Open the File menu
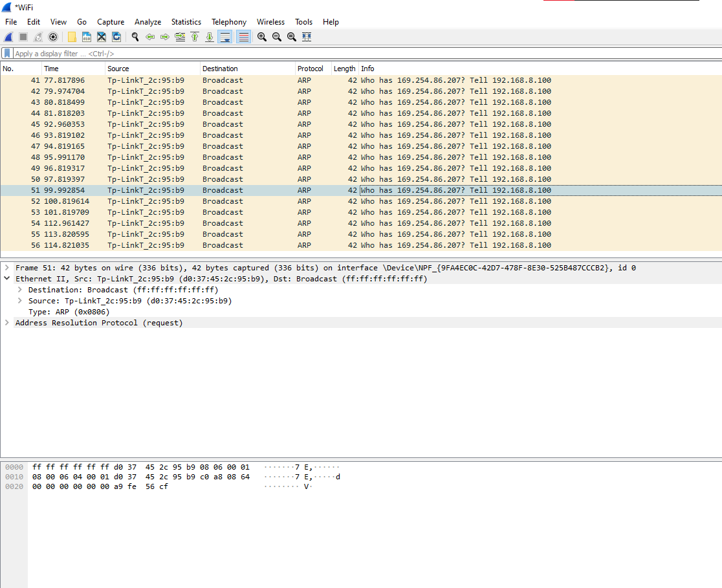The height and width of the screenshot is (588, 722). (11, 21)
